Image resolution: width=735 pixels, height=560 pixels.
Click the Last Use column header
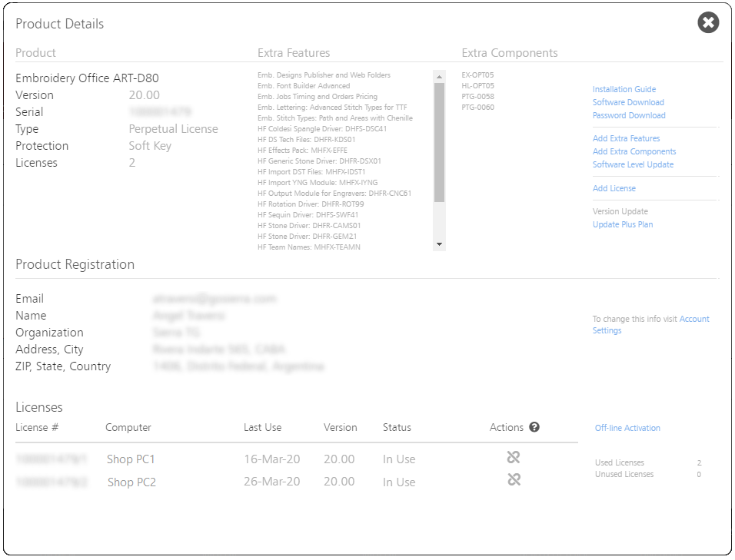[262, 428]
